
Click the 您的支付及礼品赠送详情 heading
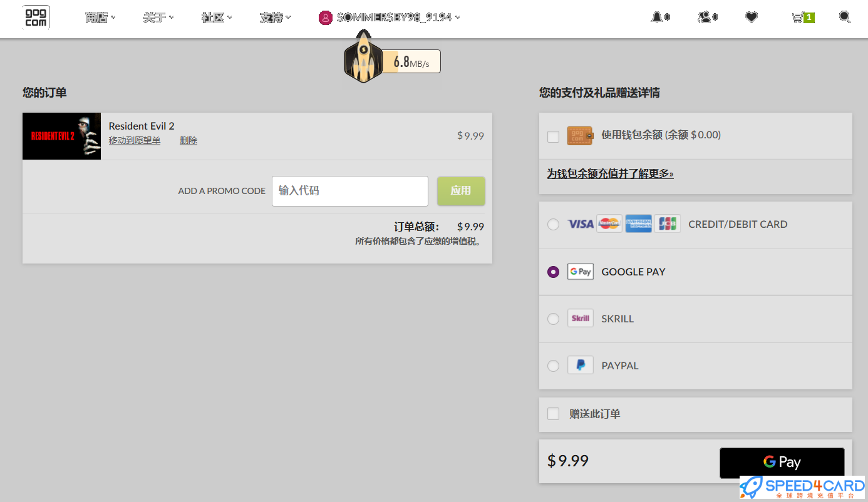[599, 93]
